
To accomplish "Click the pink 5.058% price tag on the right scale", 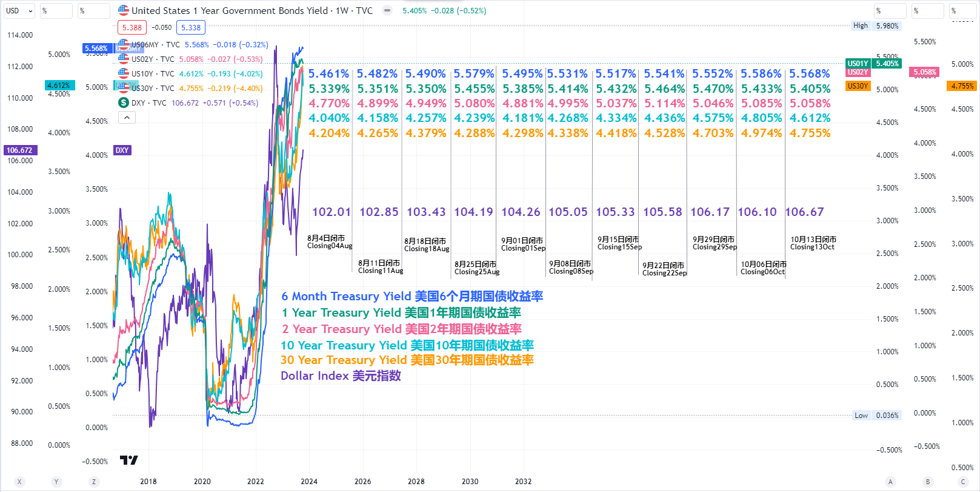I will (x=925, y=72).
